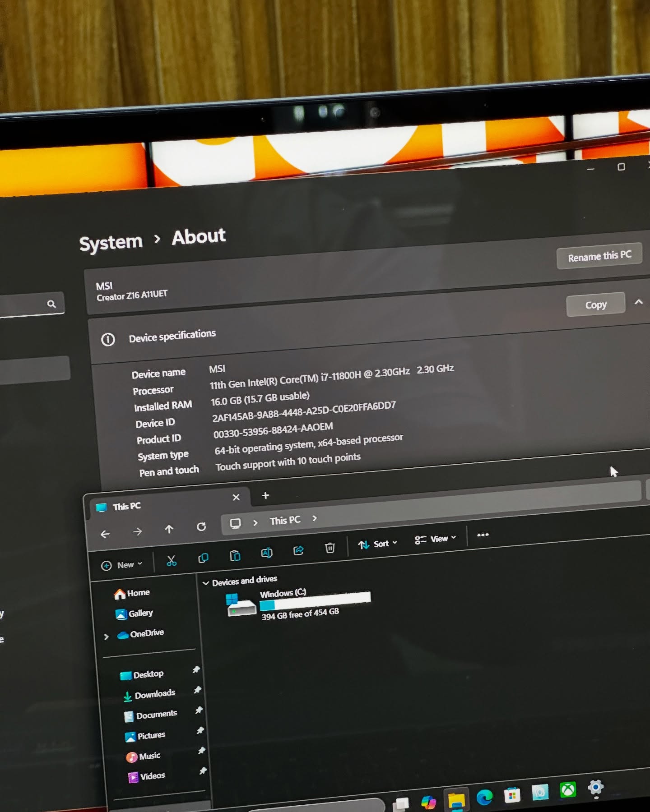Go up one folder with the Up arrow

[x=169, y=529]
